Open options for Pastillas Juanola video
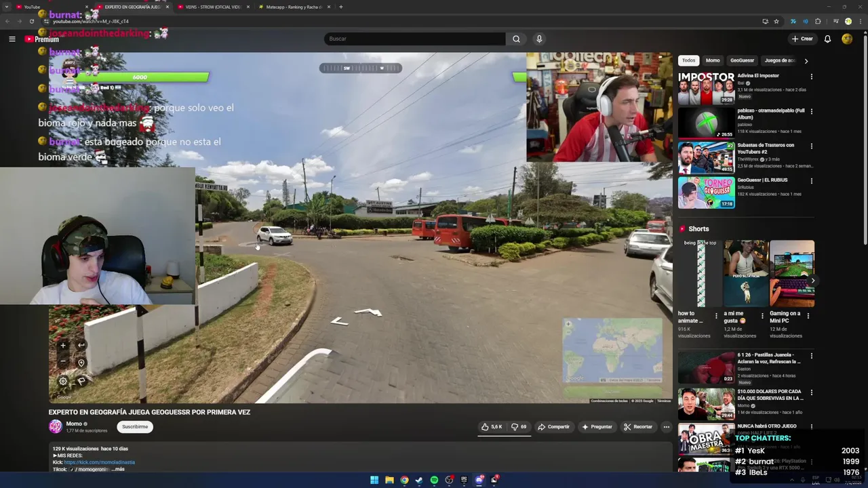Viewport: 868px width, 488px height. (x=811, y=356)
